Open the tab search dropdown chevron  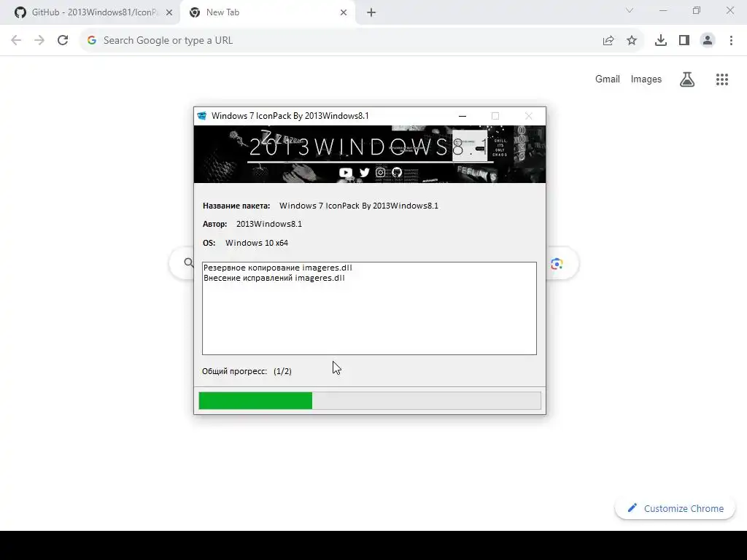point(630,10)
